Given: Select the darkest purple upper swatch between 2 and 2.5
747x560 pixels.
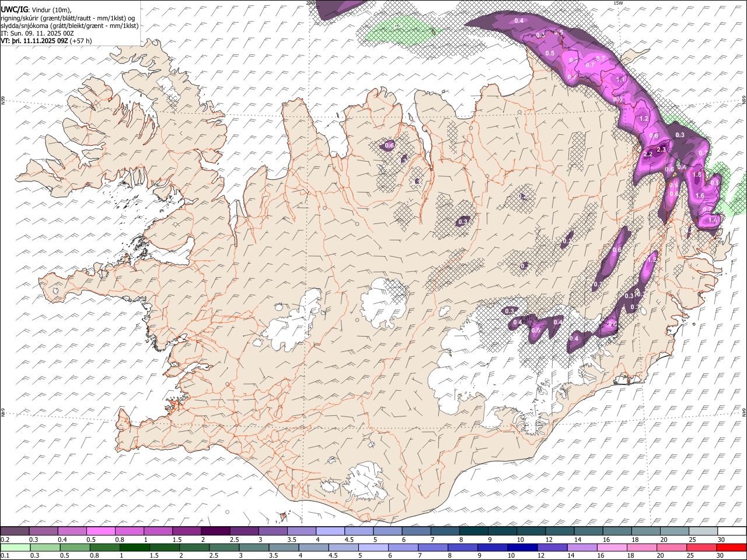Looking at the screenshot, I should (x=215, y=531).
